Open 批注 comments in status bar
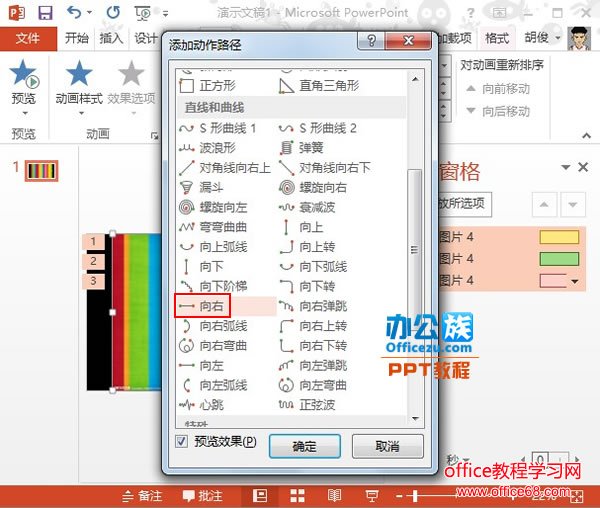Screen dimensions: 600x508 [x=203, y=496]
